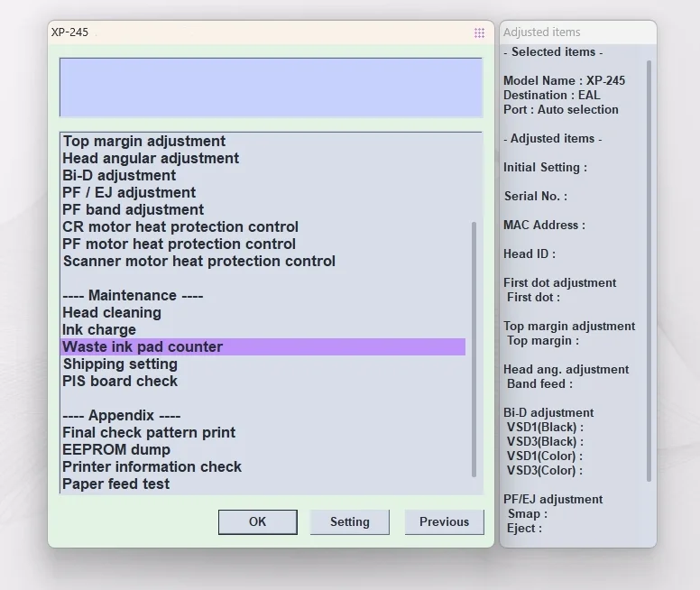Click Initial Setting : in Adjusted items

point(545,168)
